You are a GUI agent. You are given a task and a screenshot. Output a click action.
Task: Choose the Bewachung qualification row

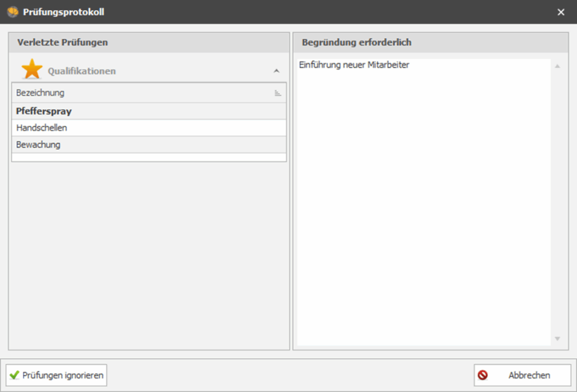pyautogui.click(x=38, y=145)
